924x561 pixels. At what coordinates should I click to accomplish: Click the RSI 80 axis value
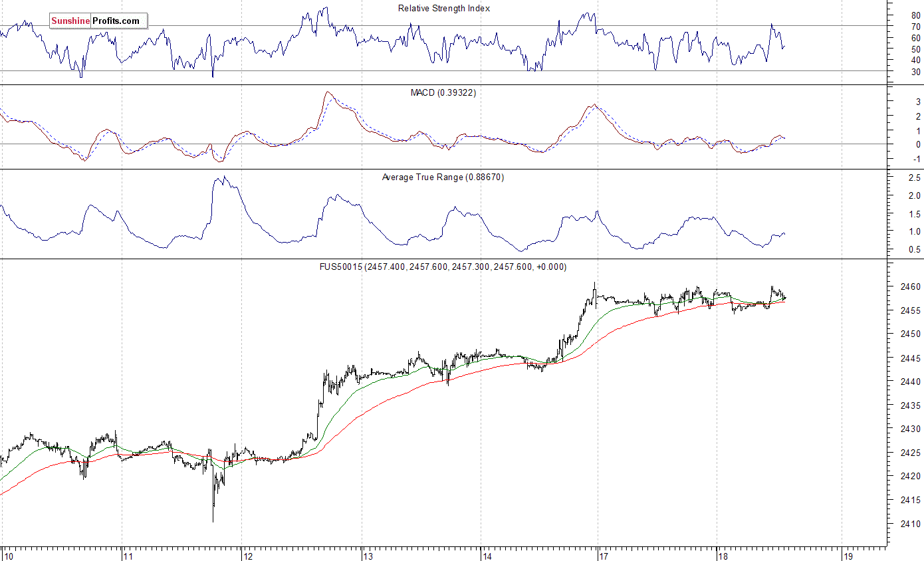[x=916, y=15]
